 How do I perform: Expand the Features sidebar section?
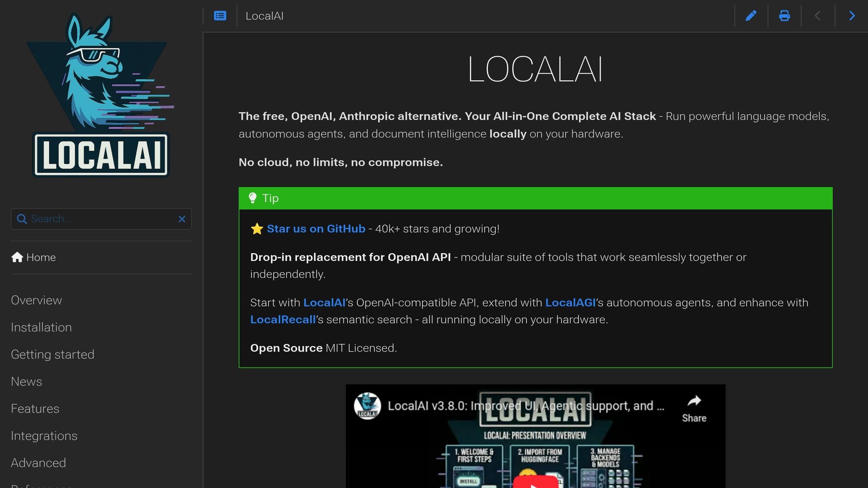[x=35, y=409]
